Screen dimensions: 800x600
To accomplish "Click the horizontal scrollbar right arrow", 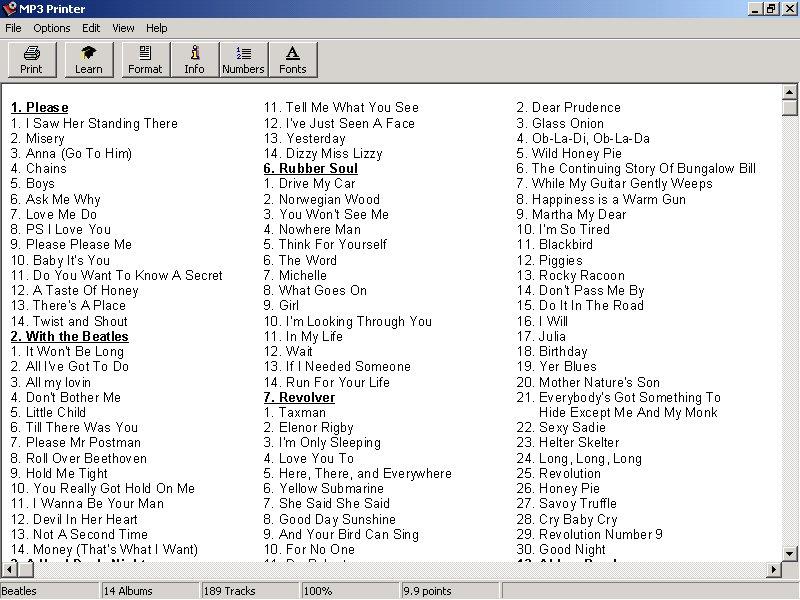I will (x=773, y=569).
